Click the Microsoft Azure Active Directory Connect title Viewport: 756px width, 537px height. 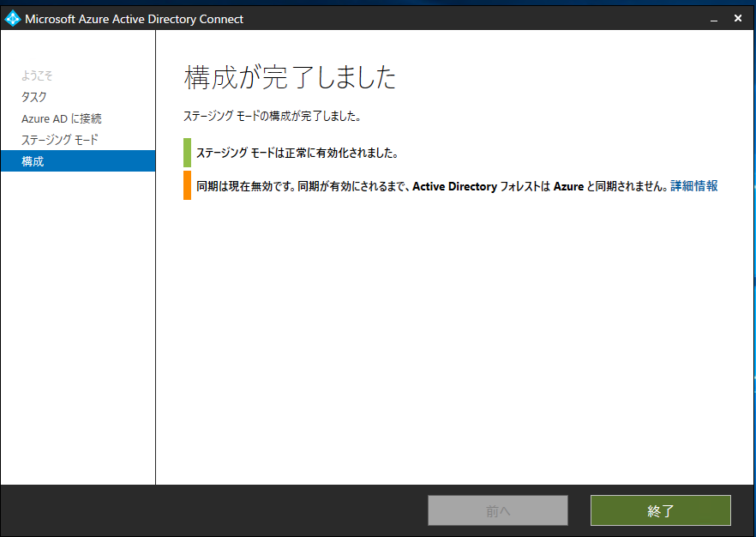[134, 19]
